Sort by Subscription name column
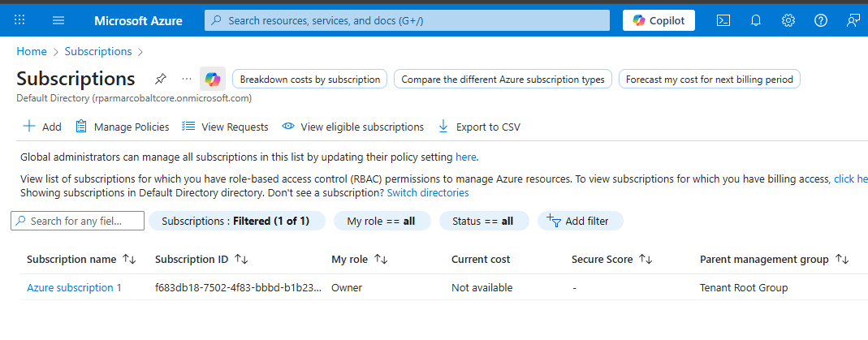868x340 pixels. click(x=129, y=260)
